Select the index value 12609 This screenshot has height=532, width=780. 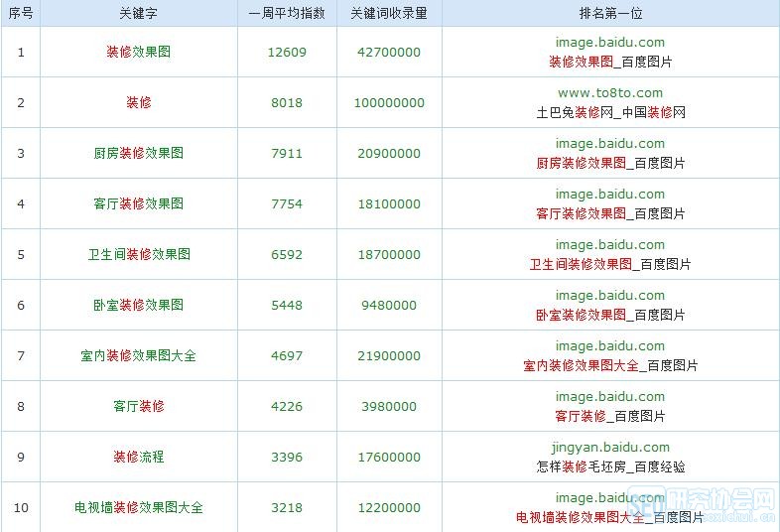(287, 53)
